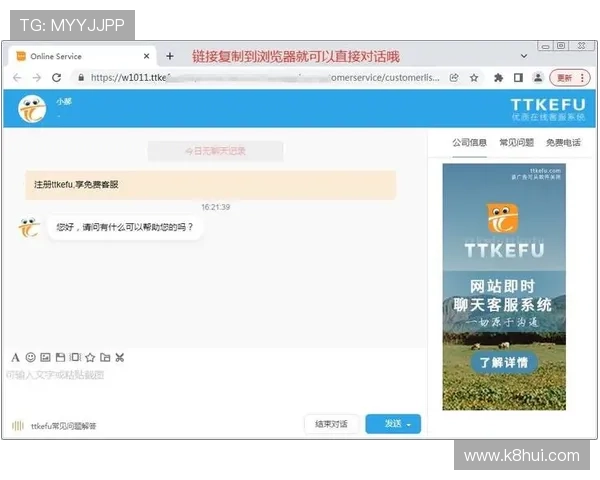Open the ttkefu常见问题解答 link

pos(64,426)
